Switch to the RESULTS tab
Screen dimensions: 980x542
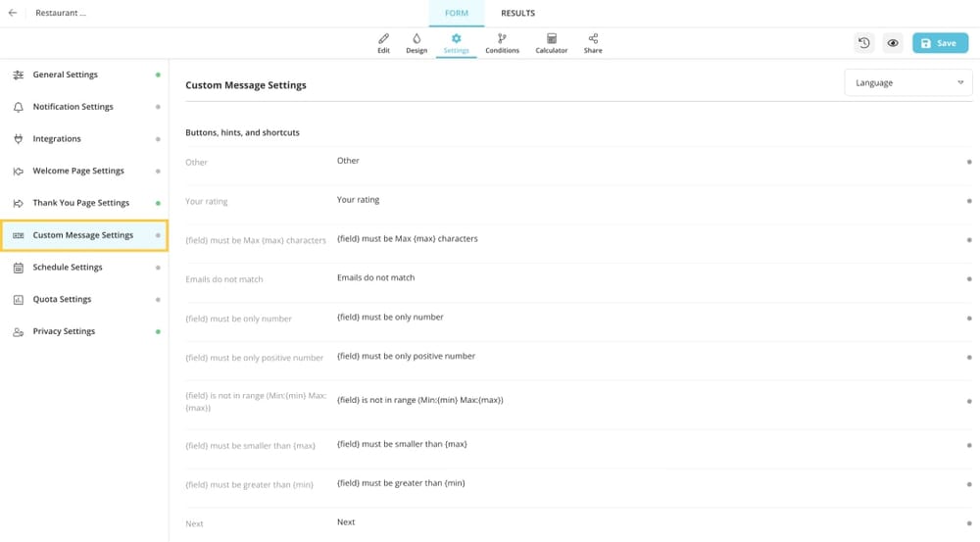[x=517, y=14]
